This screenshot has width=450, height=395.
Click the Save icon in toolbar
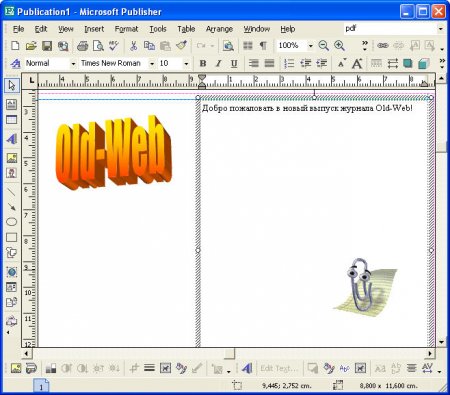pyautogui.click(x=47, y=46)
